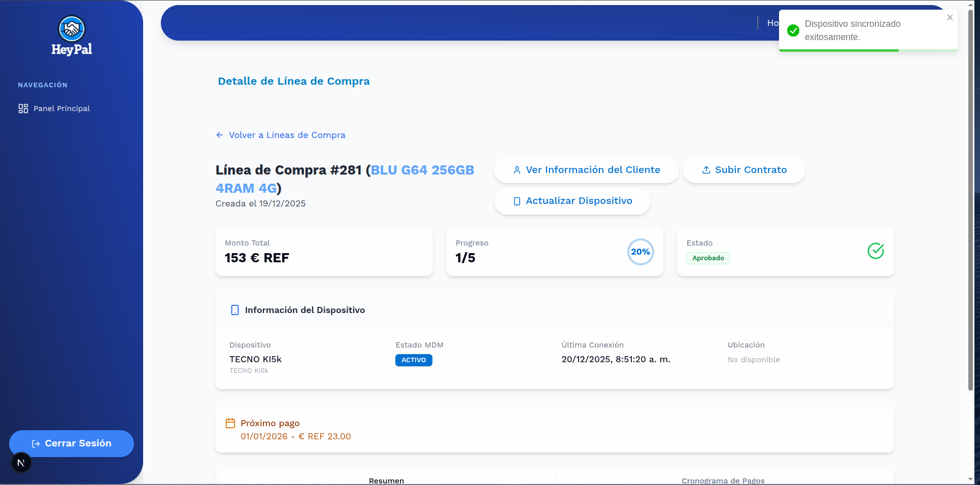Click the phone icon beside Información del Dispositivo

click(x=234, y=310)
